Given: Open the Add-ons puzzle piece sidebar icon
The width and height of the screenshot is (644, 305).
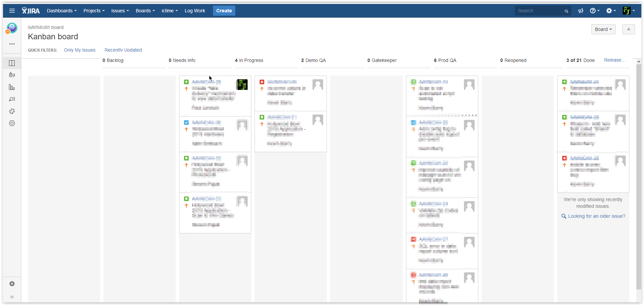Looking at the screenshot, I should coord(12,111).
